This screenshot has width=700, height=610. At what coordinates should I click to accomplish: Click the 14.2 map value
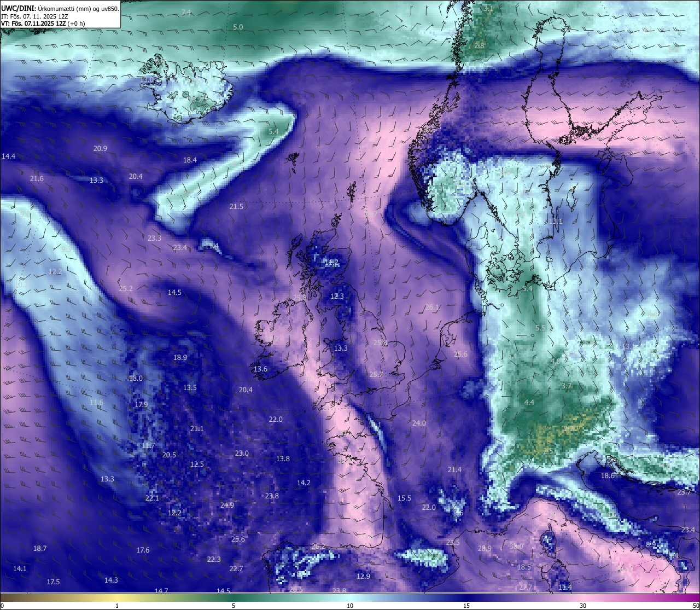[304, 483]
